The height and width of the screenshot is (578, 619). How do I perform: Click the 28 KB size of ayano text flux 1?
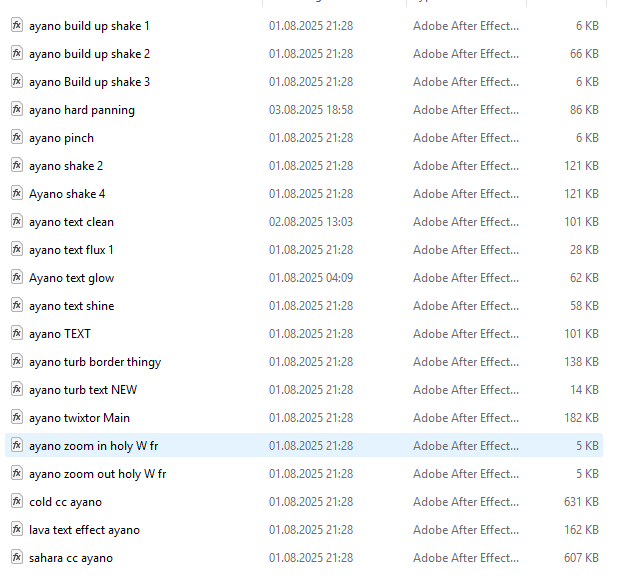pos(584,250)
